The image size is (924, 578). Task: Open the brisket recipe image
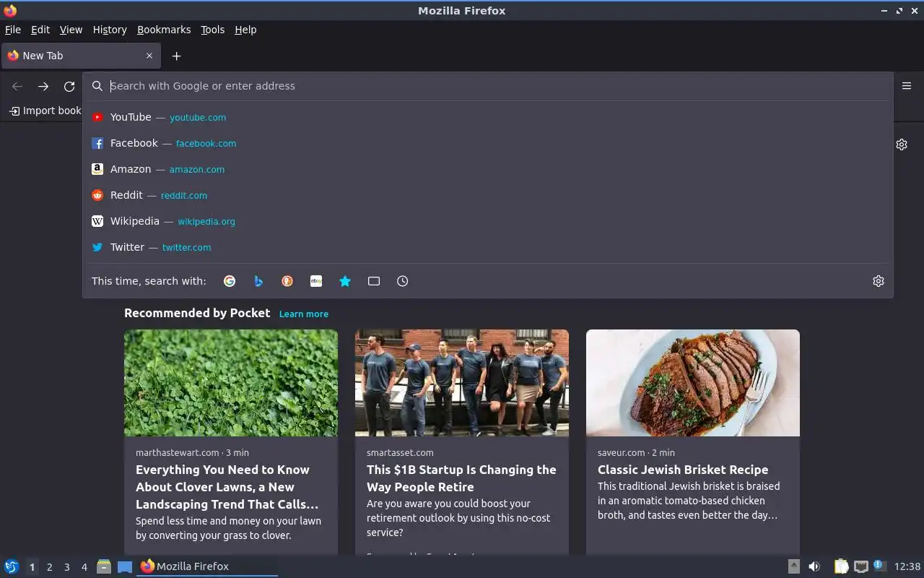[693, 383]
